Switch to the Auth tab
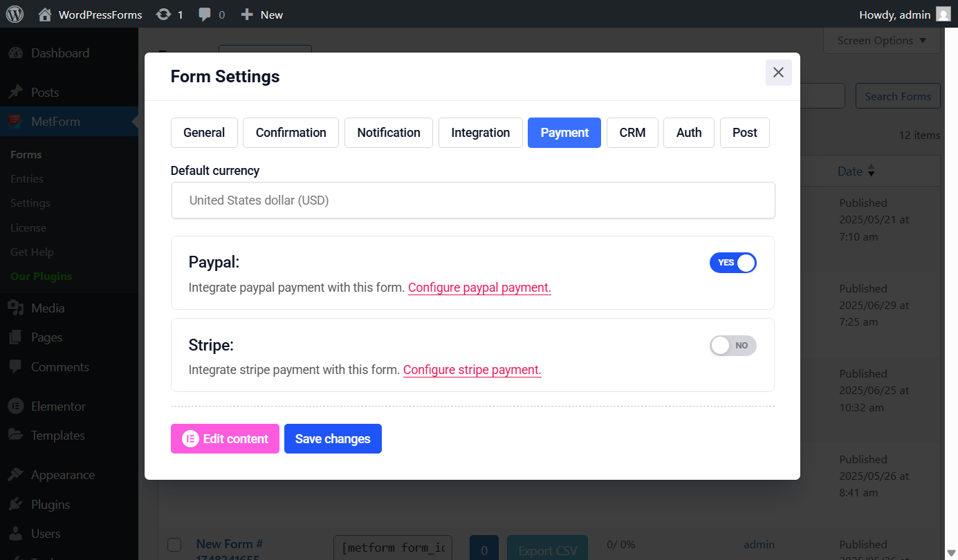The width and height of the screenshot is (958, 560). tap(689, 133)
